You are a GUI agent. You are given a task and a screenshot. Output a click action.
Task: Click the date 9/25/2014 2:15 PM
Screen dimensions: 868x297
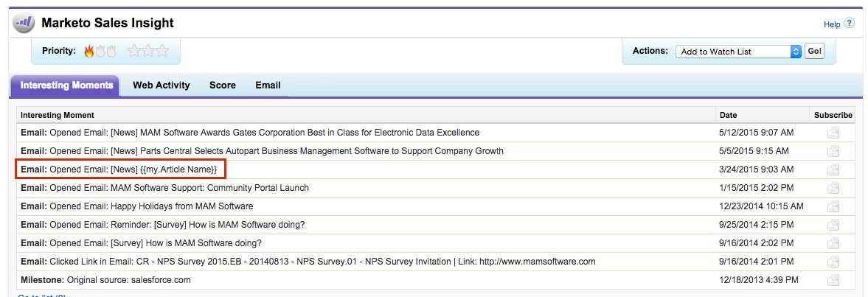click(756, 225)
